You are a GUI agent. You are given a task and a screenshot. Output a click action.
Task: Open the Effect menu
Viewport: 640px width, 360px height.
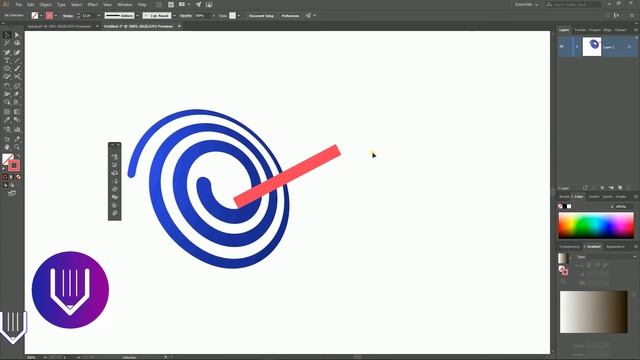(x=93, y=4)
